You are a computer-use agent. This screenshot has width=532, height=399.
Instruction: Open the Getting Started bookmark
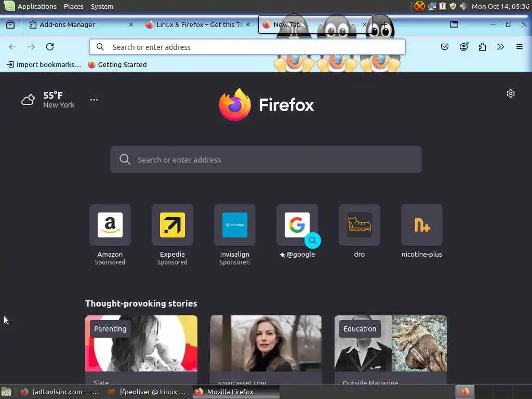coord(117,64)
